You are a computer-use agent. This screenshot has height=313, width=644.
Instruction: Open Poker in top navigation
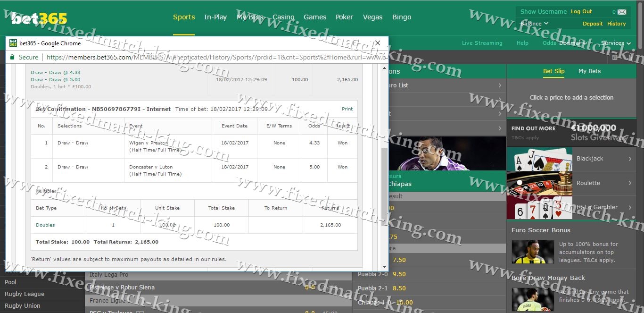point(344,17)
